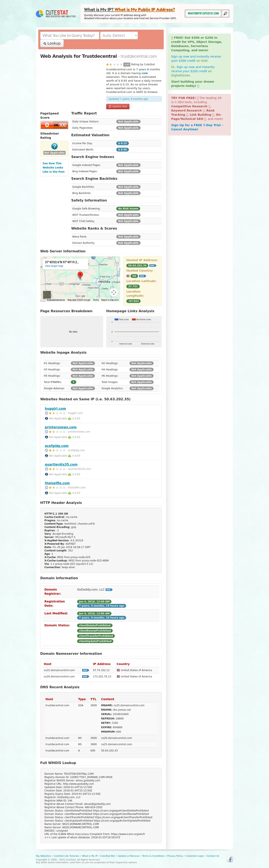
Task: Click MORE tag beside ns25.domaincontrol.com
Action: coord(85,670)
